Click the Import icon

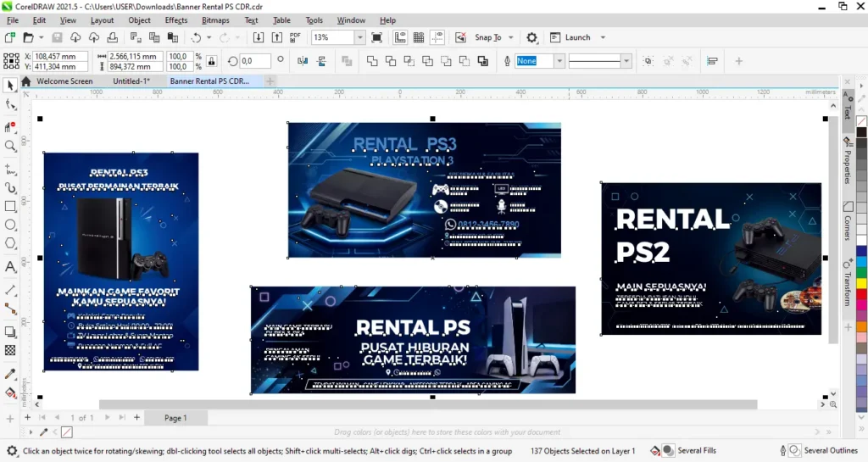259,37
